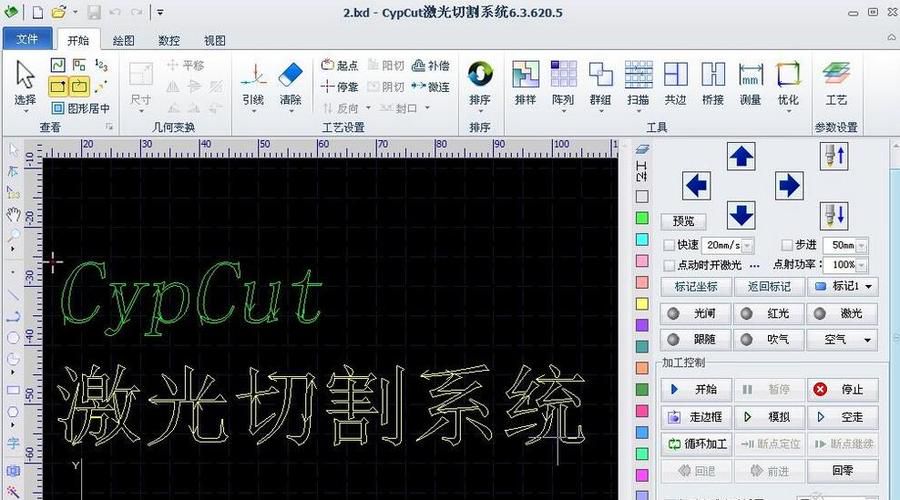Select the 选择 arrow tool in ribbon
This screenshot has height=500, width=900.
click(x=25, y=83)
